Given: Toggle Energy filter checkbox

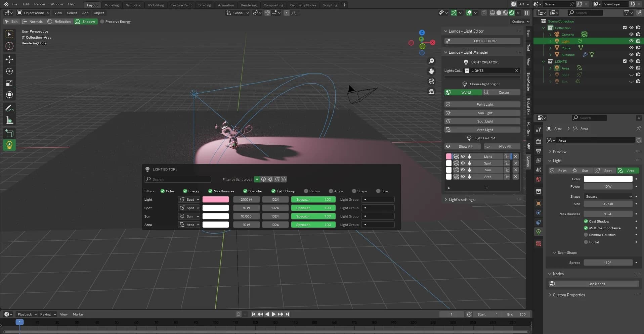Looking at the screenshot, I should pos(185,191).
